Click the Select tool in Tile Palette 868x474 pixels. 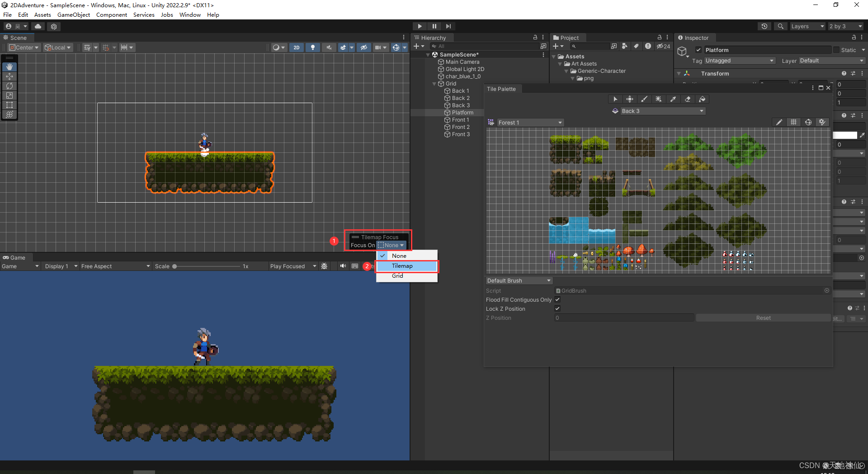615,99
